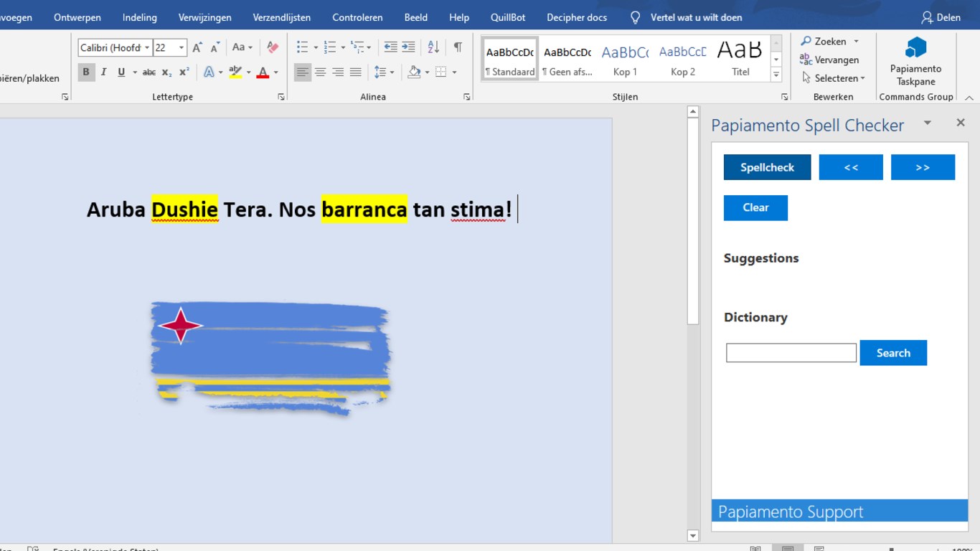Click the red font color swatch

(x=263, y=72)
